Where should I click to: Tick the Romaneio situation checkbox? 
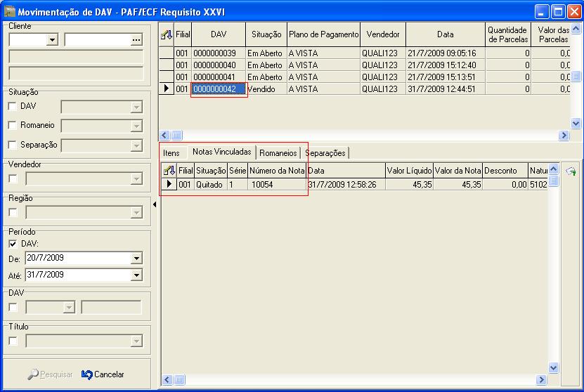(13, 125)
